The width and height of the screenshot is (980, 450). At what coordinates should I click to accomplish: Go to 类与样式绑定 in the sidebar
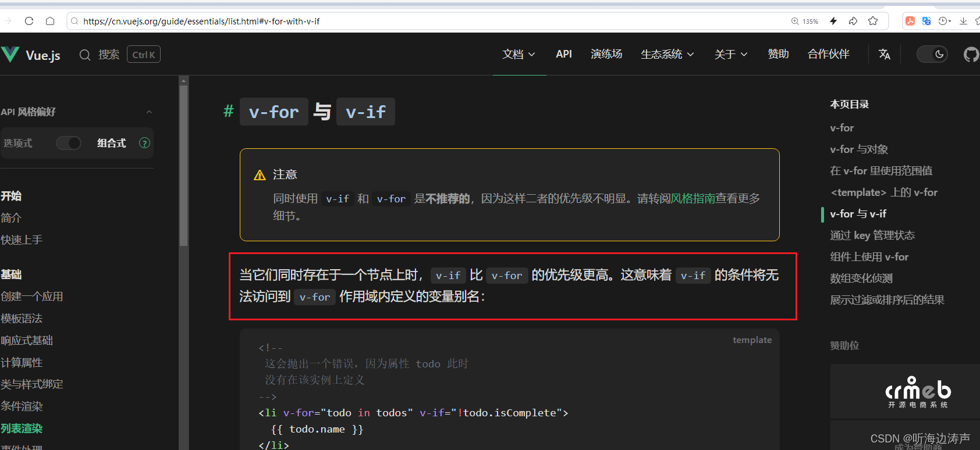point(32,384)
